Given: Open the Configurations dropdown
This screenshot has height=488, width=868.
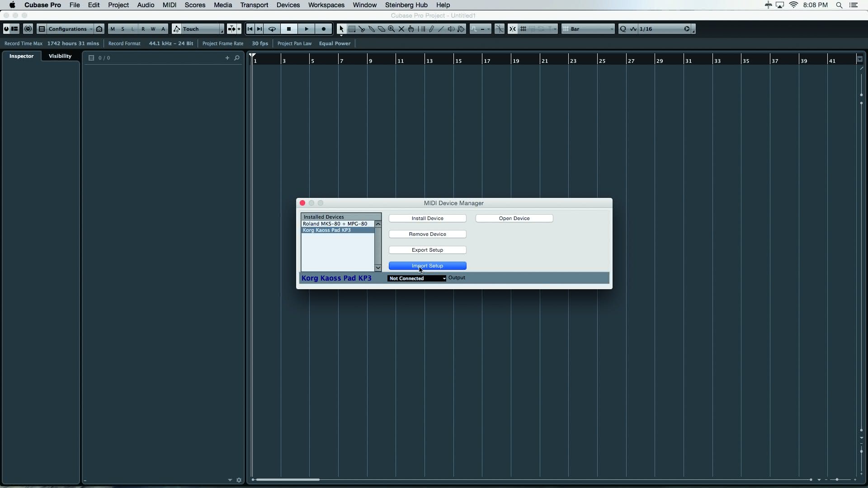Looking at the screenshot, I should (x=70, y=29).
